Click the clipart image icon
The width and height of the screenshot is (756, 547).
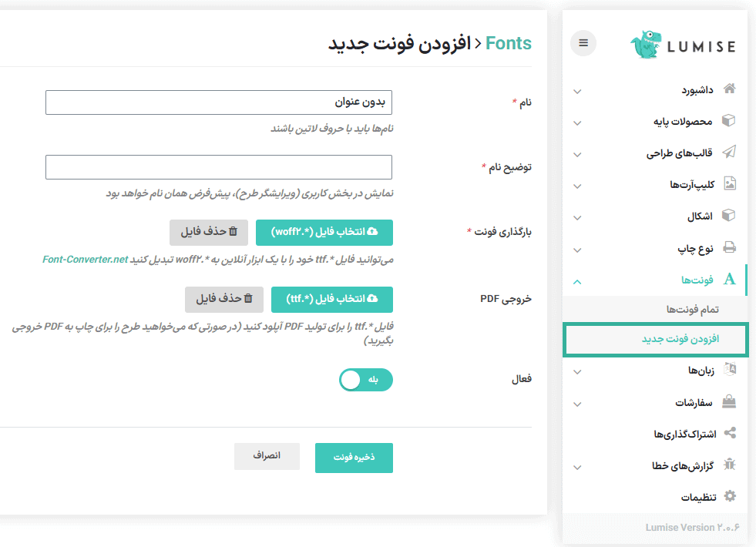729,184
